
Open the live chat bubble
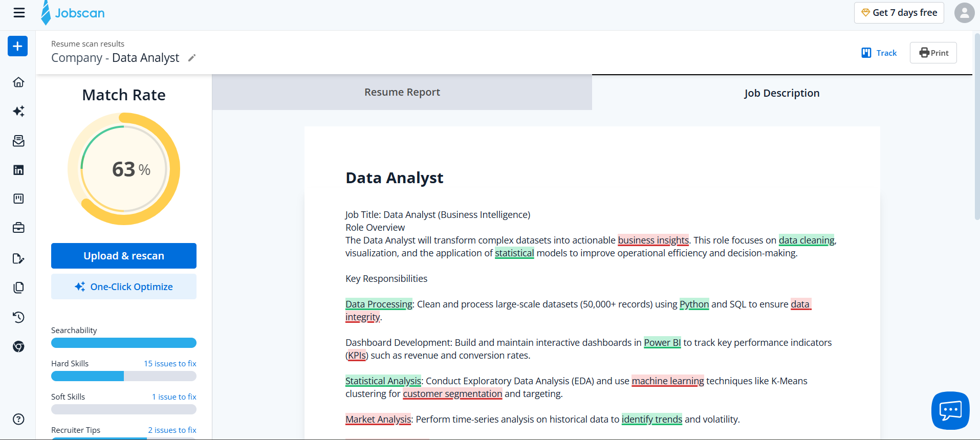tap(950, 410)
